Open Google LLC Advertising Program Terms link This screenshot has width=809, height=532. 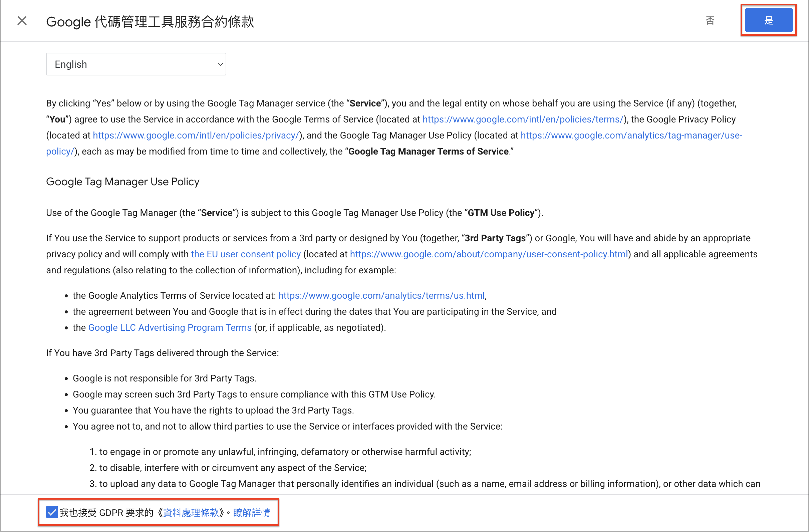point(170,327)
